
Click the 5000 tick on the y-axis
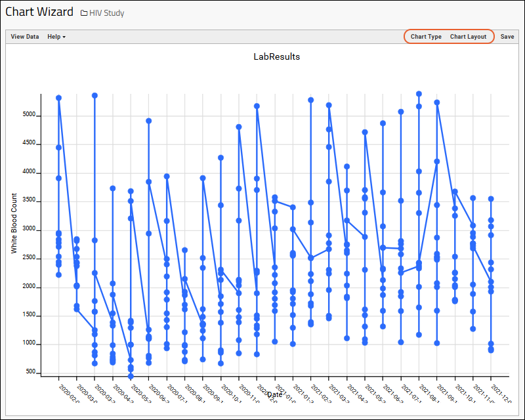point(29,115)
